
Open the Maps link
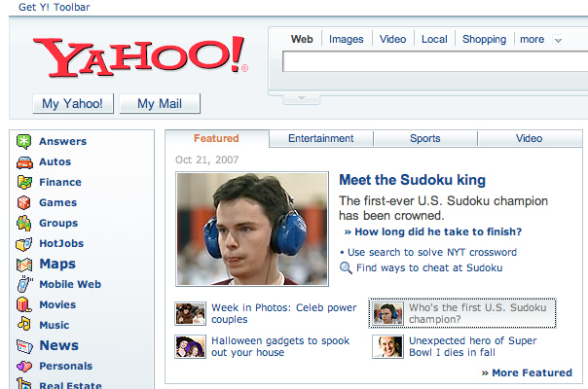pyautogui.click(x=57, y=265)
